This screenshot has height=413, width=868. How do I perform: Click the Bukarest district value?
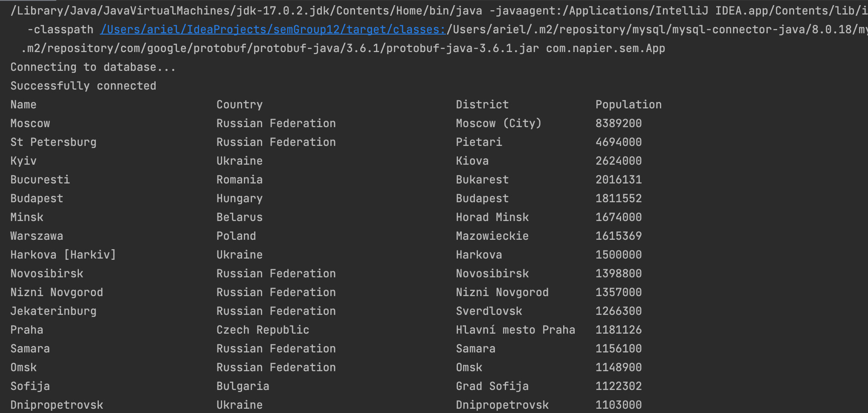point(482,180)
